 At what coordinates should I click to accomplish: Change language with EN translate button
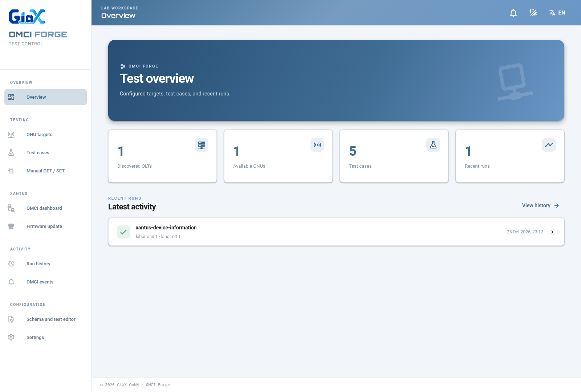(x=557, y=13)
